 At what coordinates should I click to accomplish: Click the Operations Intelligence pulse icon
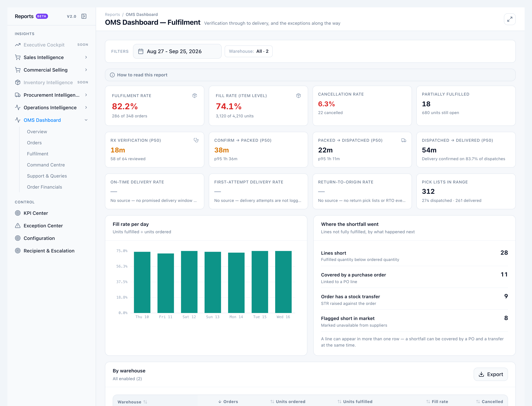click(18, 108)
